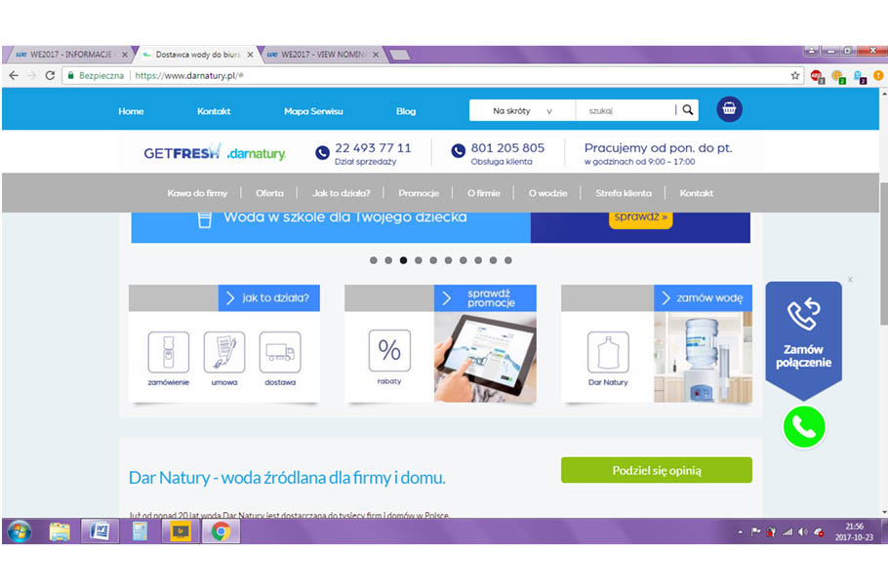Click the GetFresh darnatury logo

click(x=215, y=152)
